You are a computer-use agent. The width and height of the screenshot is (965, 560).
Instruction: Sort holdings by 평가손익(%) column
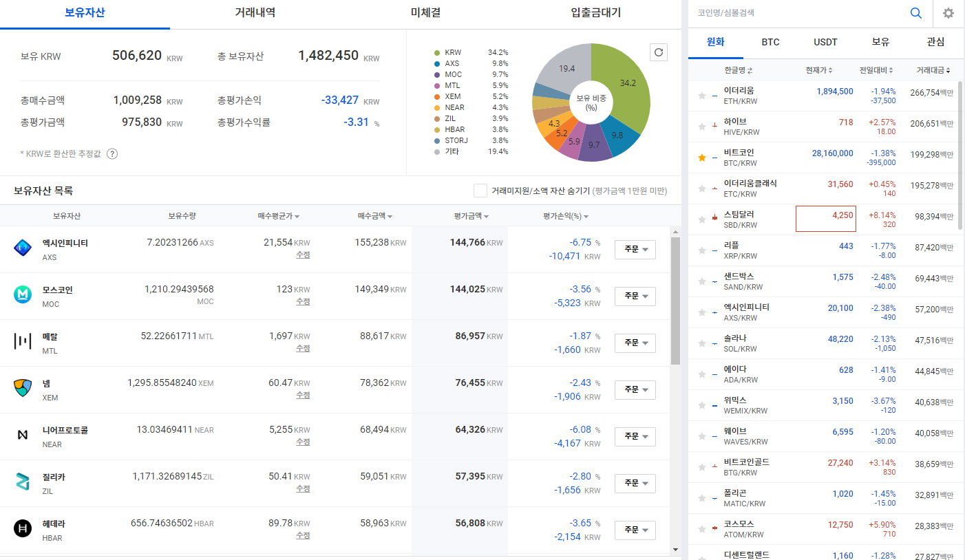pos(566,216)
